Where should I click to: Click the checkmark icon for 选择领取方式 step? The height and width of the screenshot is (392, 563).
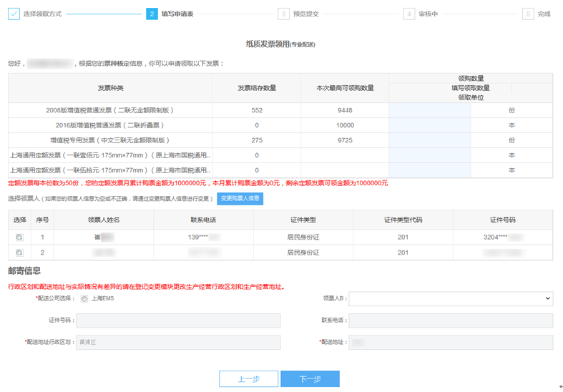(14, 14)
